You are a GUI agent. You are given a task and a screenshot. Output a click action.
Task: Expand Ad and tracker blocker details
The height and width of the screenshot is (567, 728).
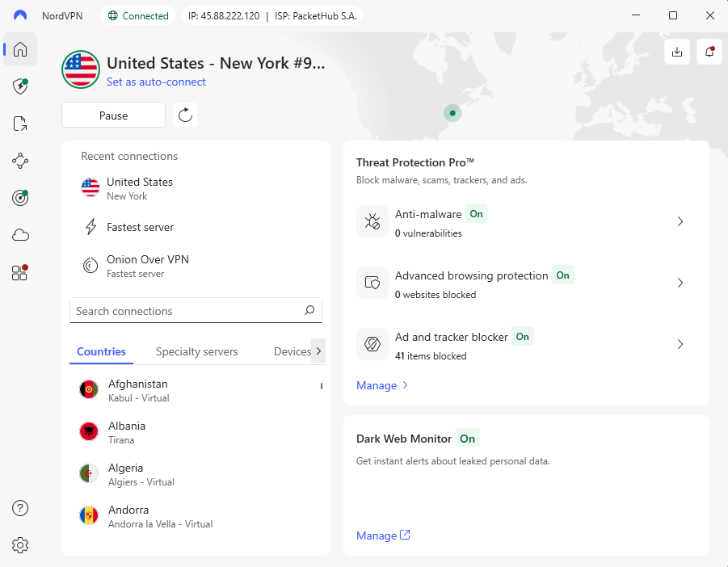[680, 344]
